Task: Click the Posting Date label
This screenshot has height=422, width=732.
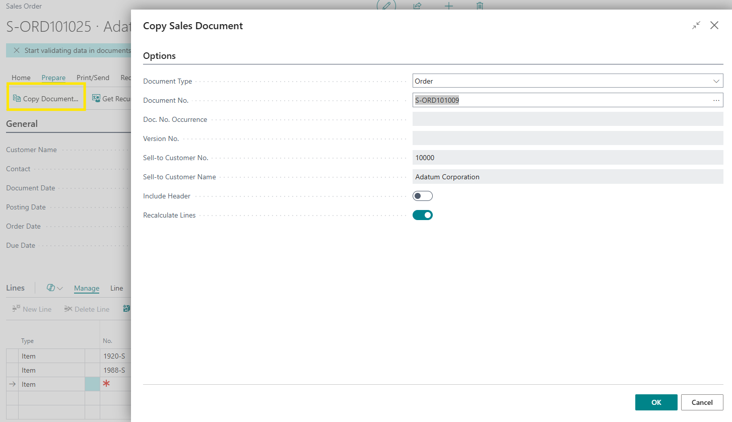Action: tap(26, 207)
